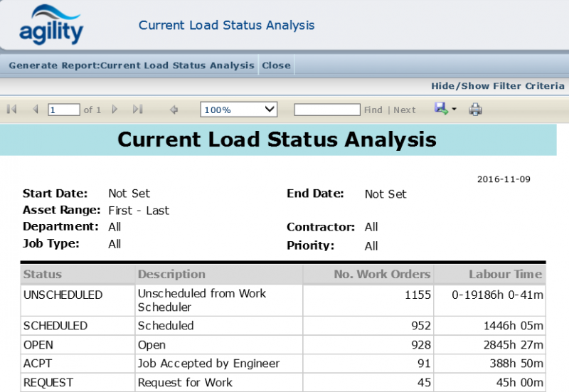
Task: Focus the current page number field
Action: (64, 110)
